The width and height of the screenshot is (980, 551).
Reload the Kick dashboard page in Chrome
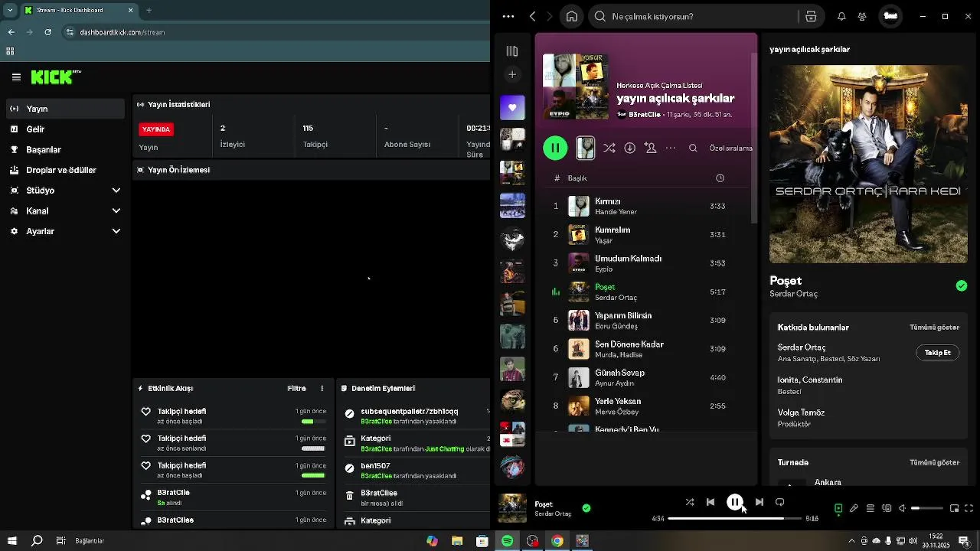(48, 32)
